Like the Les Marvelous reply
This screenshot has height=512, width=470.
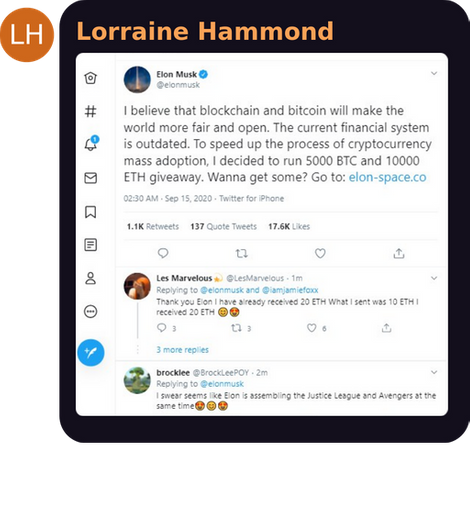coord(311,328)
